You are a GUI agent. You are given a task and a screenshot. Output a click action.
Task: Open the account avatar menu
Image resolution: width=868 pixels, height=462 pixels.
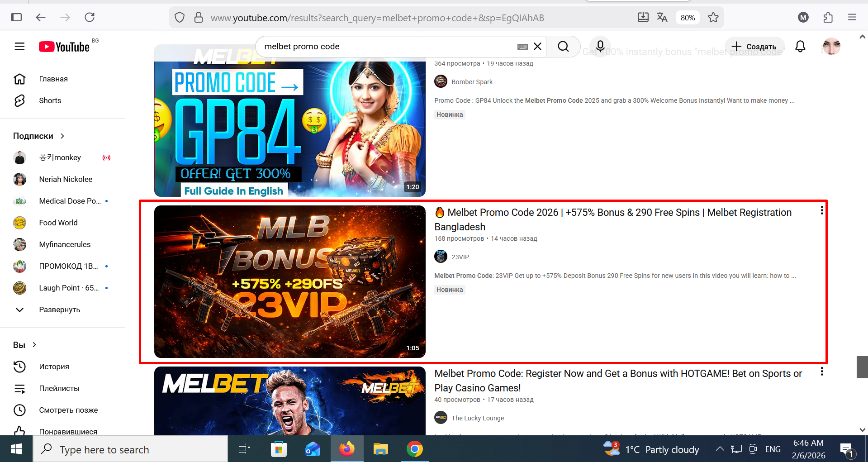pyautogui.click(x=831, y=46)
